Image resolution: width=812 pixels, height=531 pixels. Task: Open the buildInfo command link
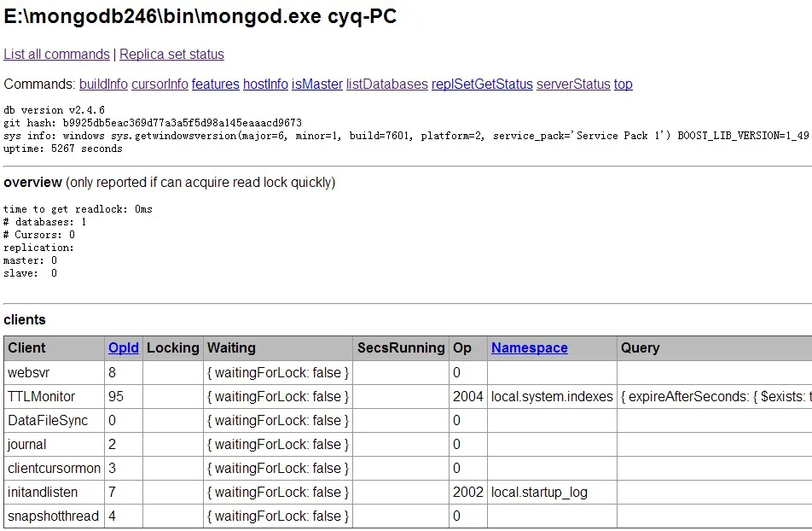pos(103,85)
